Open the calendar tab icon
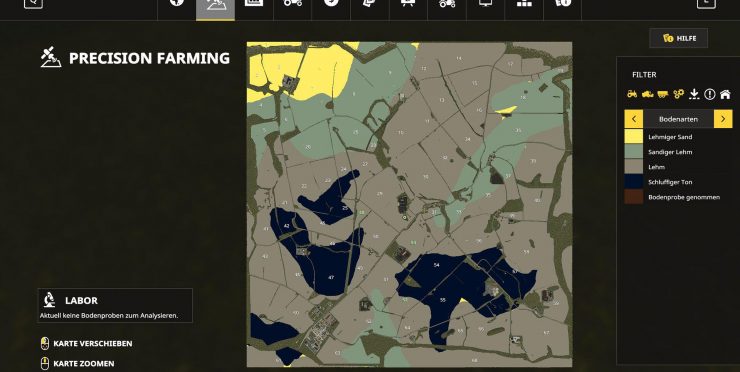The width and height of the screenshot is (740, 372). pos(254,4)
